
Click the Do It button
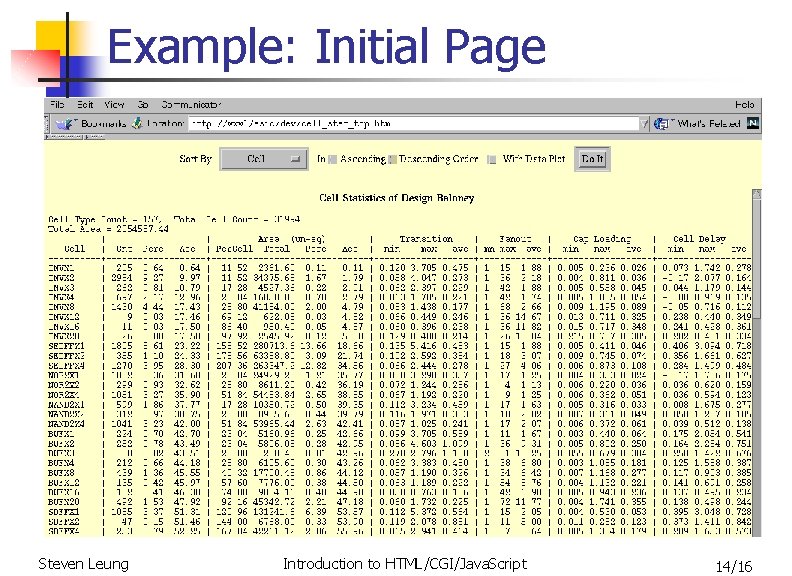point(592,159)
